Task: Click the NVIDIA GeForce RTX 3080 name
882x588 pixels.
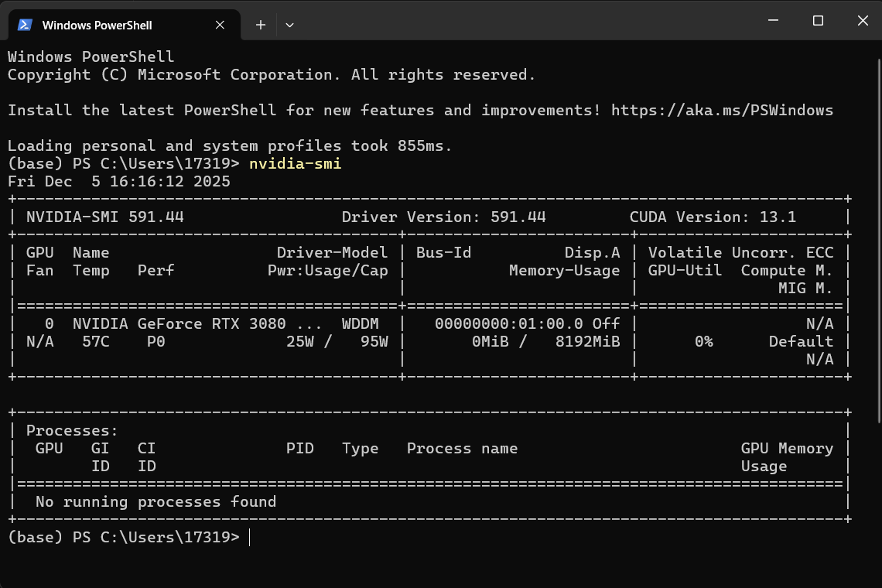Action: [179, 324]
